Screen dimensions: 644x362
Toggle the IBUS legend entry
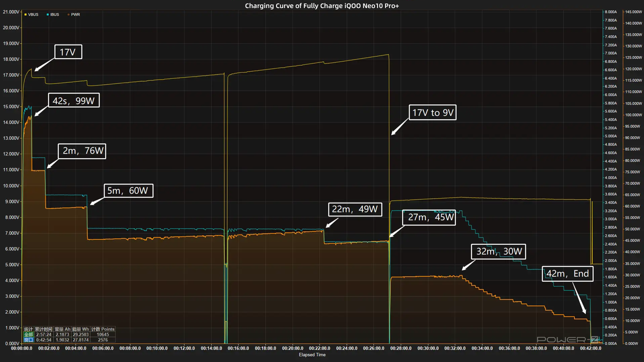[53, 15]
